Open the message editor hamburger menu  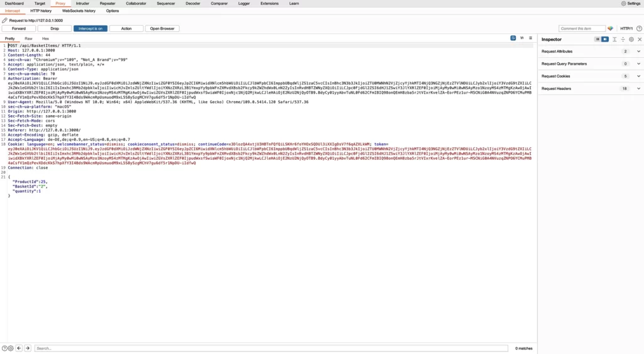(x=530, y=38)
